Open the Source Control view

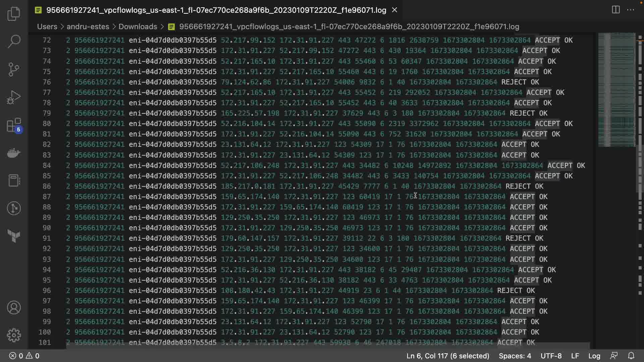(14, 69)
